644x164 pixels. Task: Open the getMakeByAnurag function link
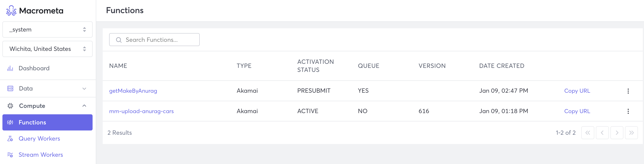tap(133, 91)
